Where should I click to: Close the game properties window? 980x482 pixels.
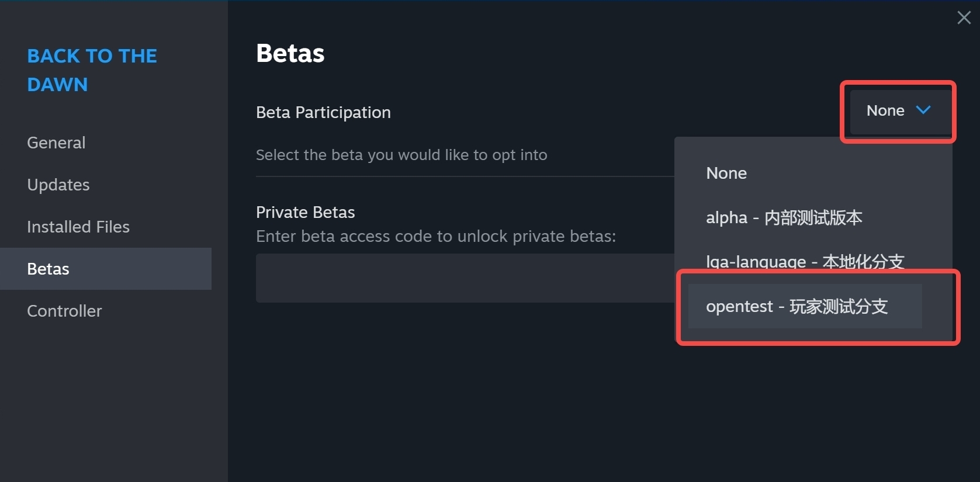[964, 18]
